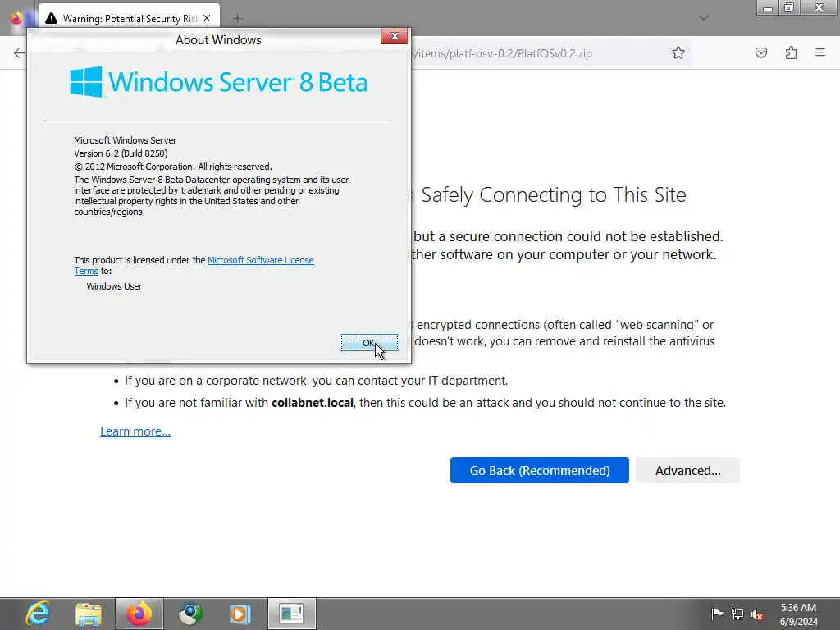Click the Safely Connecting to This Site heading

pyautogui.click(x=554, y=194)
